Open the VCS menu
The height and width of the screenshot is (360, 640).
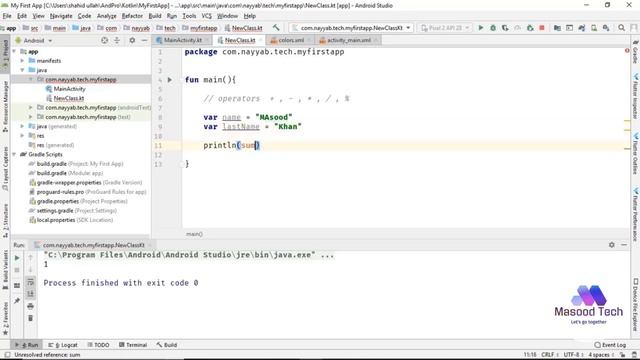207,16
